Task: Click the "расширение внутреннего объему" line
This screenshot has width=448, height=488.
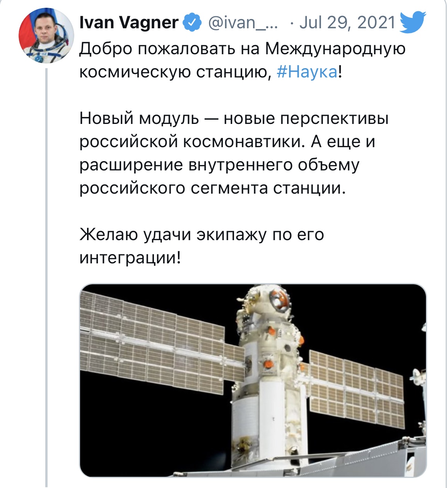Action: (219, 165)
